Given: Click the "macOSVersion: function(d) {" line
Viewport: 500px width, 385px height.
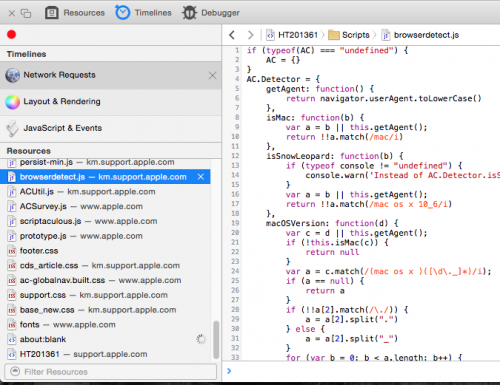Looking at the screenshot, I should click(x=332, y=223).
